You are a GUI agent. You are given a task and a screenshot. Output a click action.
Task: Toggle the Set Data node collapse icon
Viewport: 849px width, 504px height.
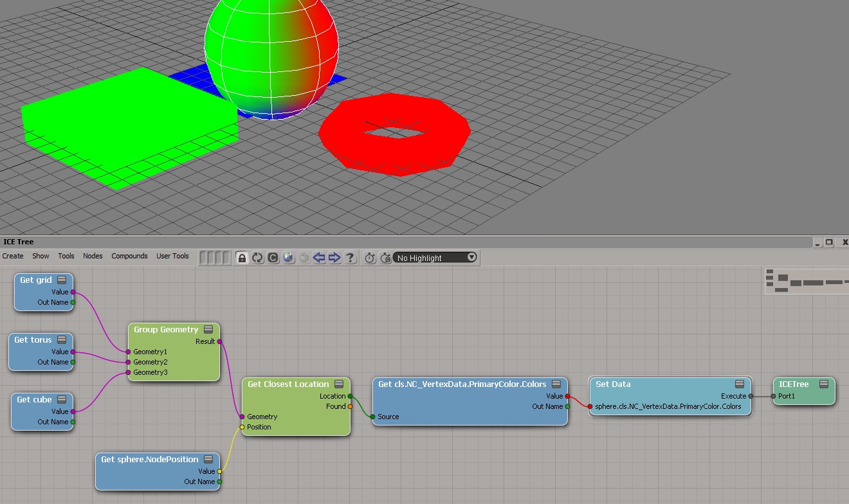(740, 384)
